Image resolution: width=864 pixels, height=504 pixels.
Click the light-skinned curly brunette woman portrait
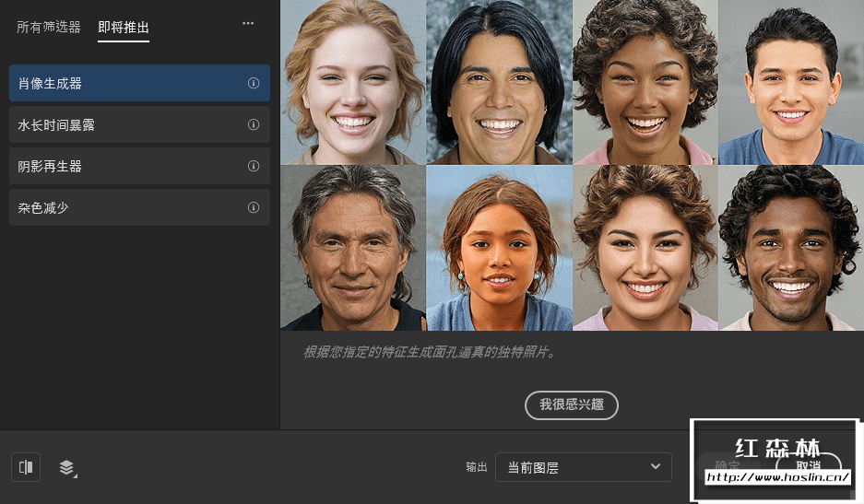point(645,248)
